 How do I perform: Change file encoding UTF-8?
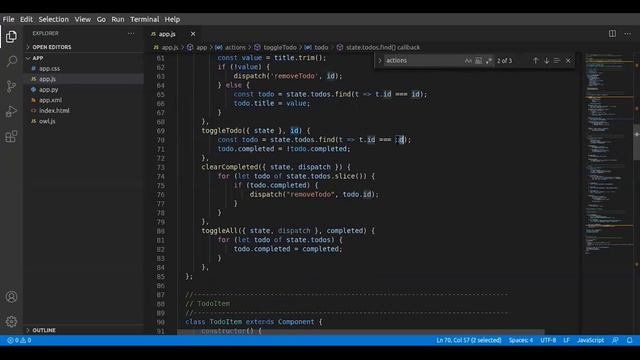tap(548, 340)
